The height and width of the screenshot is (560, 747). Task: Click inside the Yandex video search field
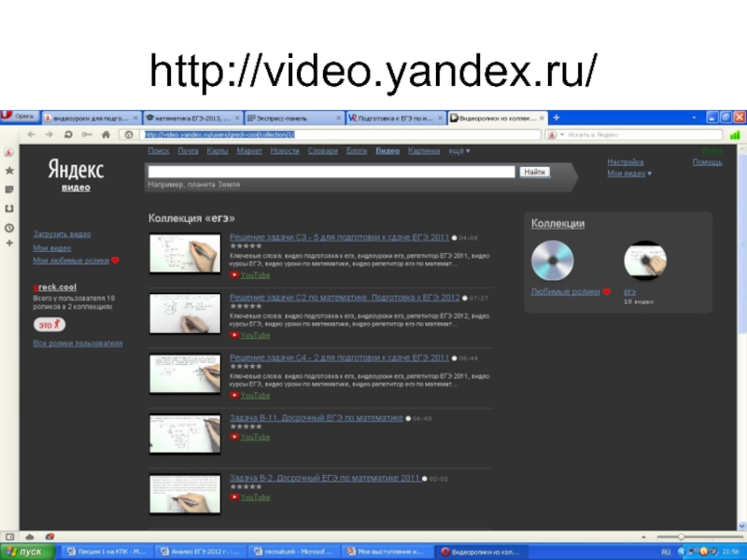pos(331,172)
